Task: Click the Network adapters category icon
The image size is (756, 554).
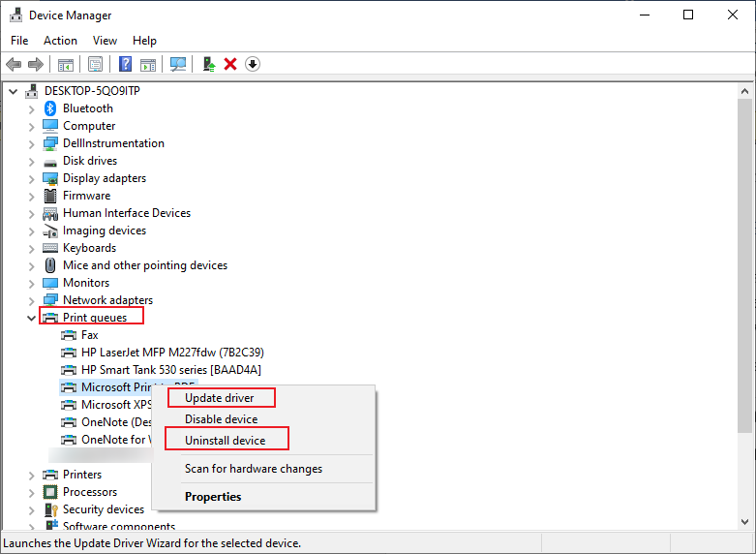Action: pyautogui.click(x=50, y=300)
